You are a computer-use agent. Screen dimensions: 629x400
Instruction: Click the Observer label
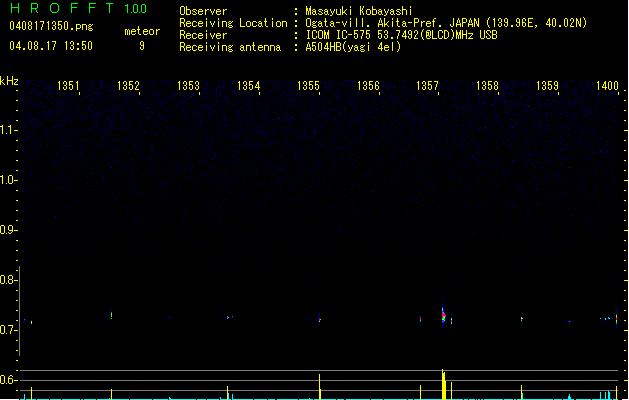click(203, 11)
